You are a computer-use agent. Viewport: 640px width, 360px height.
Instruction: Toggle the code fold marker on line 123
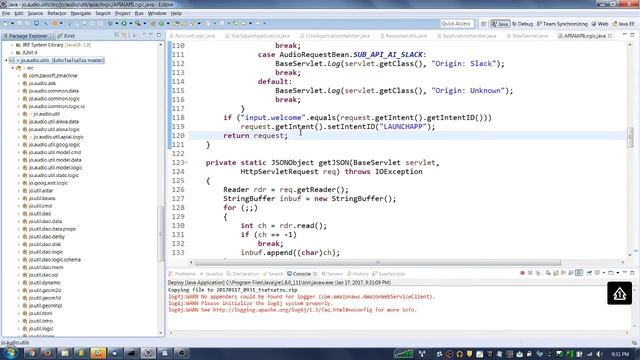coord(187,162)
